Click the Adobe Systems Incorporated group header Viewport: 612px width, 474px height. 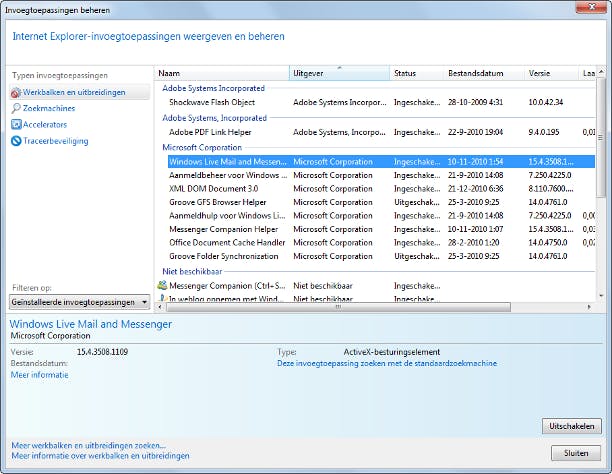[x=213, y=88]
